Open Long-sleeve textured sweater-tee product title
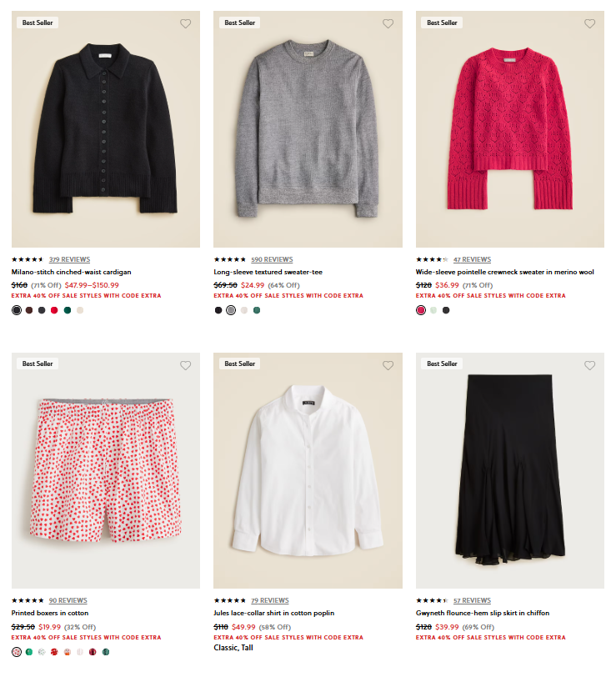The image size is (616, 677). 268,272
